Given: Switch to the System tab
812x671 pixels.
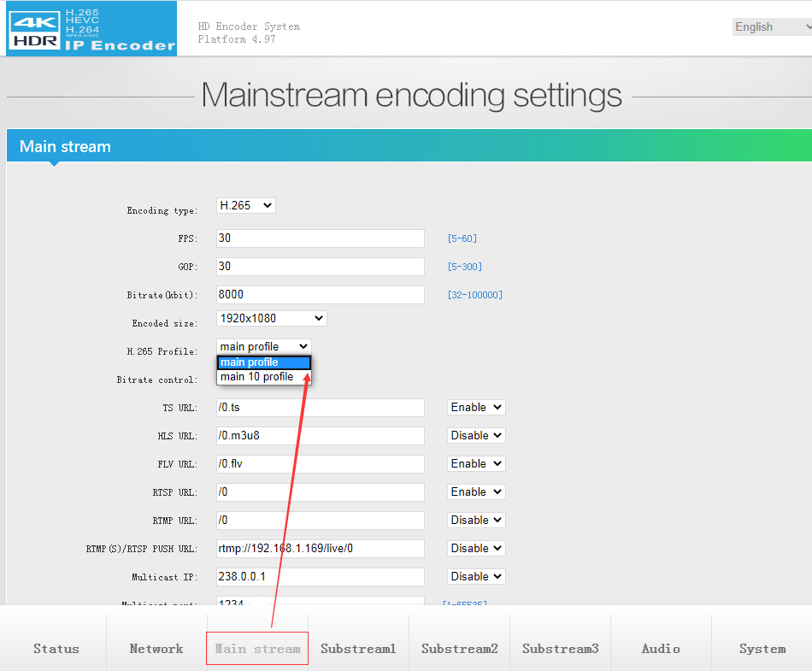Looking at the screenshot, I should 762,649.
